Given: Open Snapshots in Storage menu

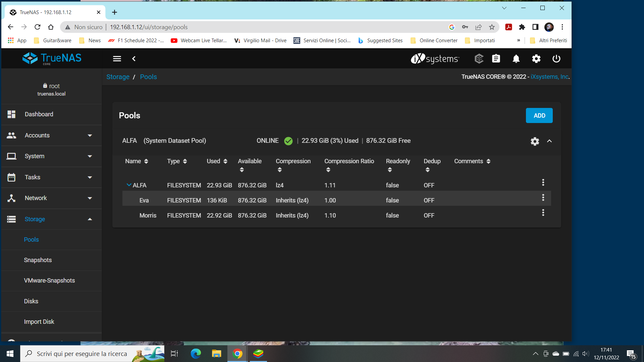Looking at the screenshot, I should click(x=38, y=260).
